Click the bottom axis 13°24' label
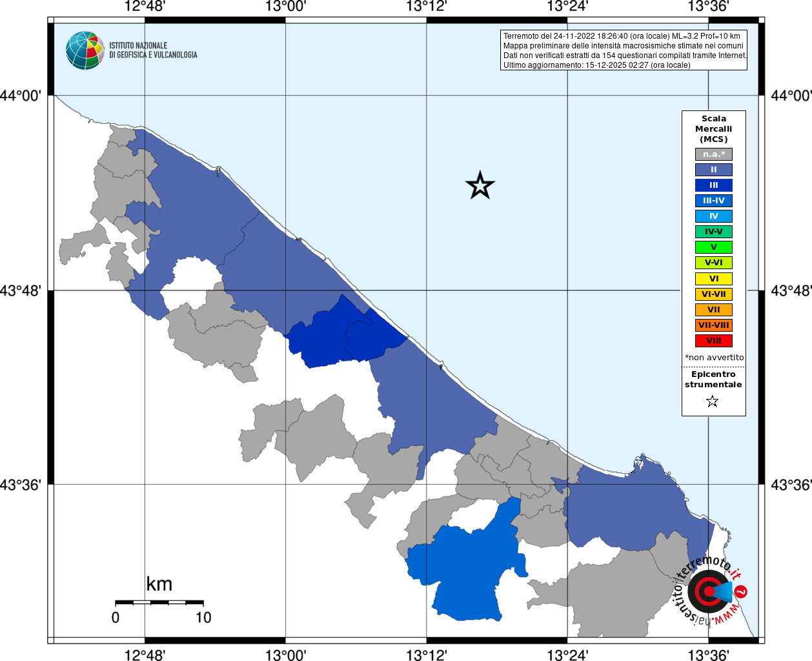Screen dimensions: 812x661 [567, 655]
